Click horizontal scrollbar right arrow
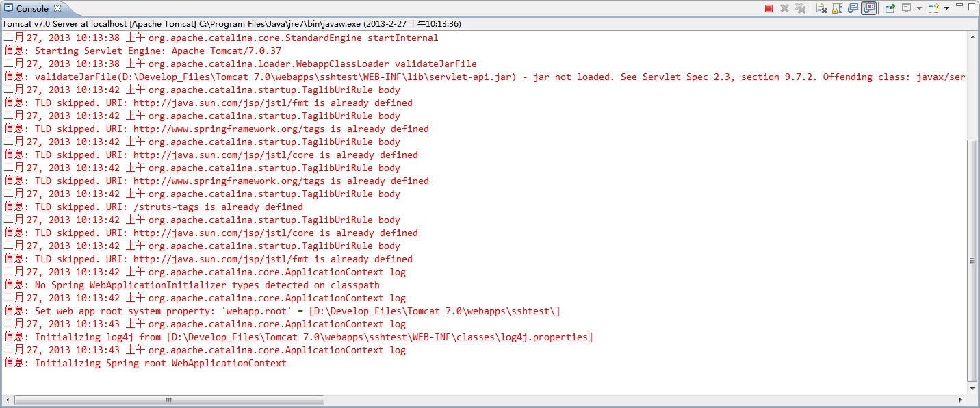Image resolution: width=980 pixels, height=408 pixels. [961, 400]
